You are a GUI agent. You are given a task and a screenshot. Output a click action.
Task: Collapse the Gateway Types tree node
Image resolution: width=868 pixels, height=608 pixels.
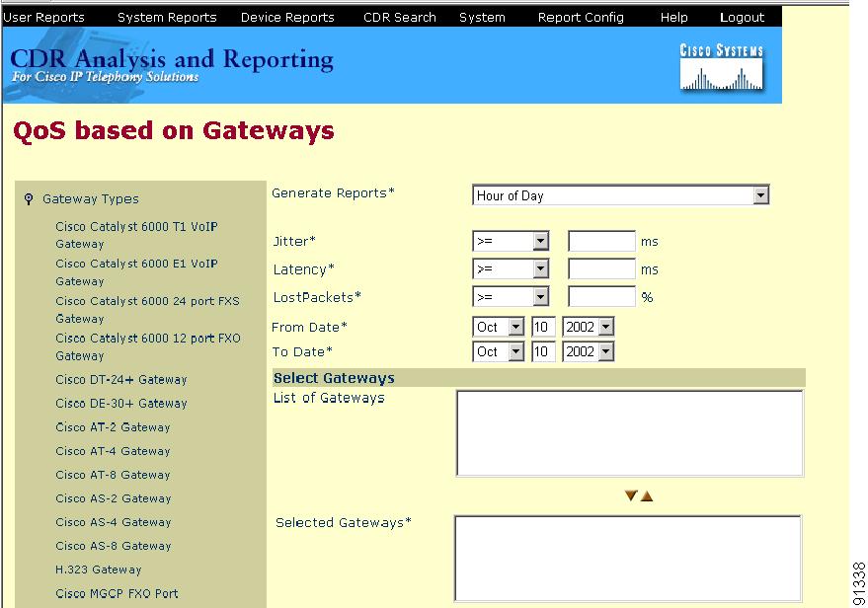29,198
